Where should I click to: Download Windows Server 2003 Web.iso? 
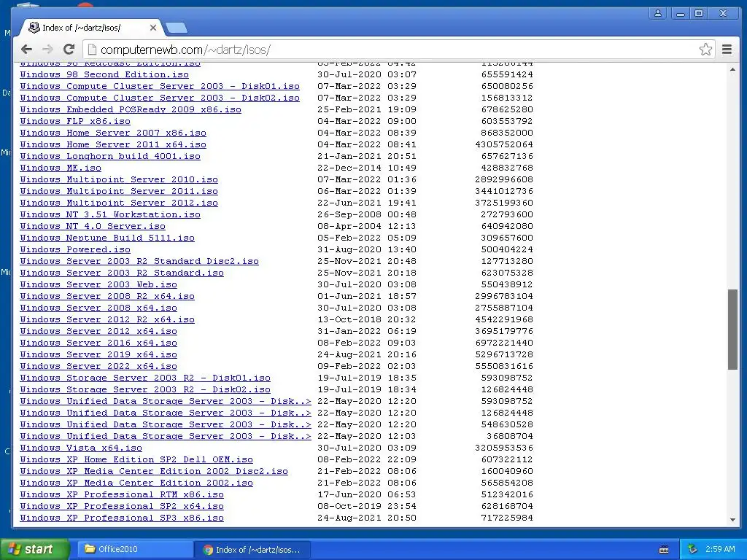click(x=98, y=285)
